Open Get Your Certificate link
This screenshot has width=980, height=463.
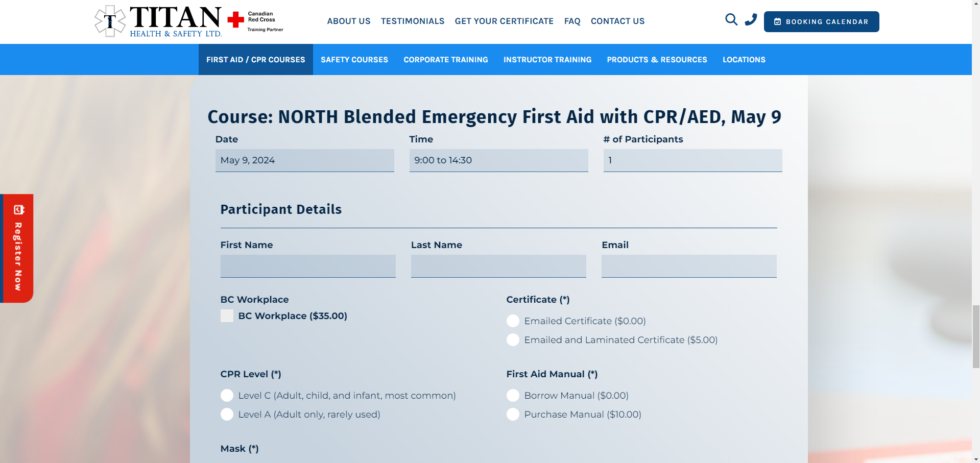[504, 21]
